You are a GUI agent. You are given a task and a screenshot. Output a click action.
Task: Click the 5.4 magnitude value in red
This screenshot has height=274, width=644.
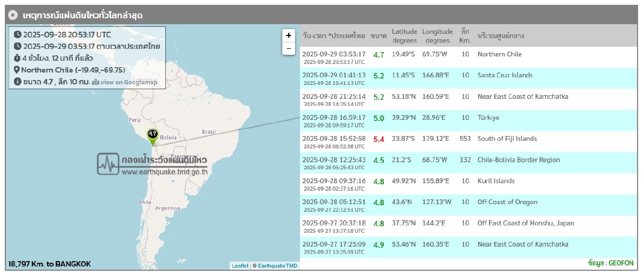(378, 139)
